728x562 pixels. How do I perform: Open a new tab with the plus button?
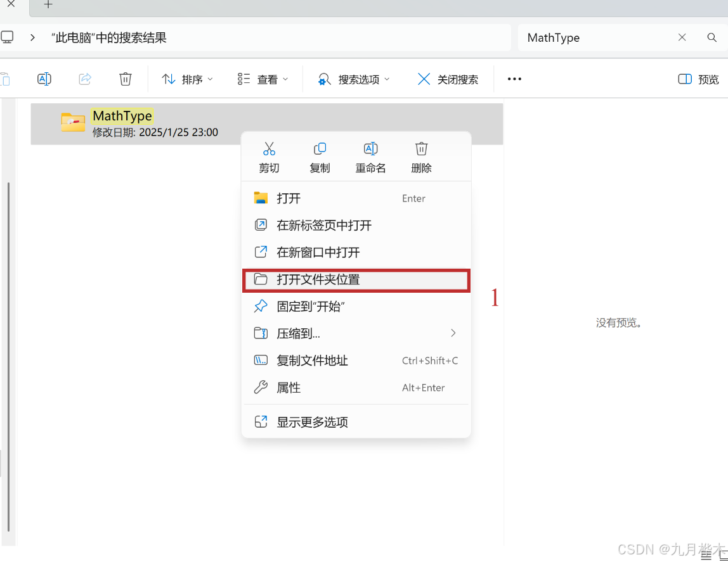point(48,4)
